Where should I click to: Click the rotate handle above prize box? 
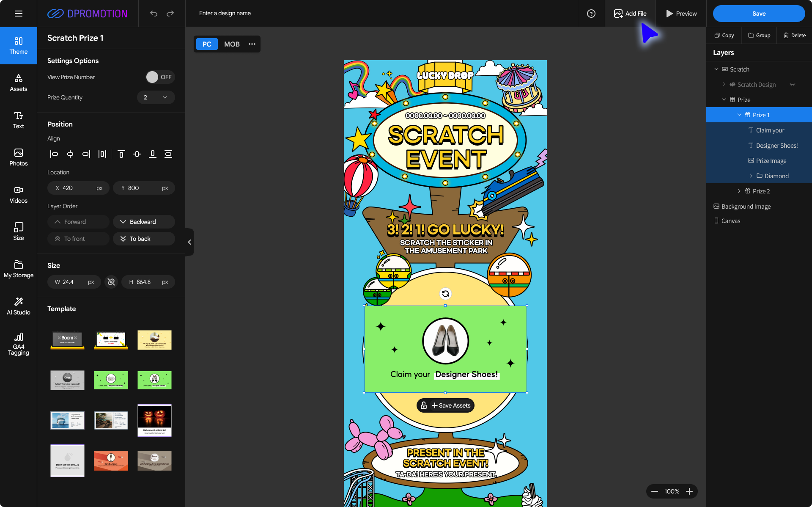pyautogui.click(x=445, y=294)
